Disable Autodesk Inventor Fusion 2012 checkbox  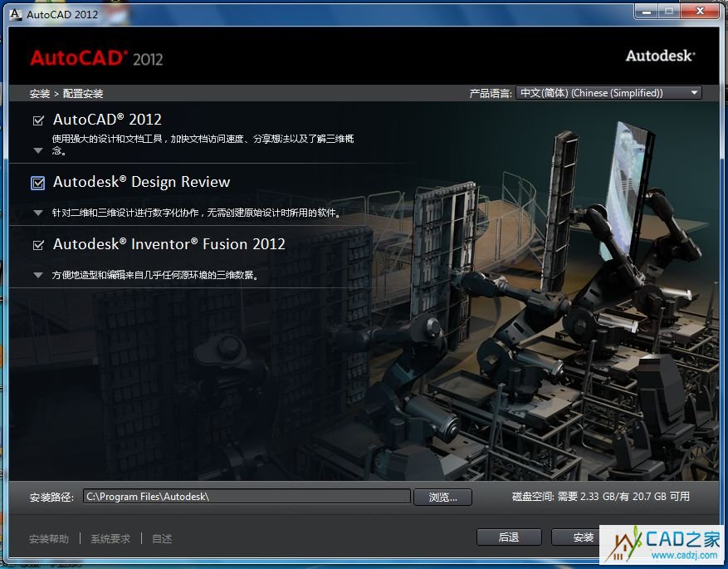(38, 245)
